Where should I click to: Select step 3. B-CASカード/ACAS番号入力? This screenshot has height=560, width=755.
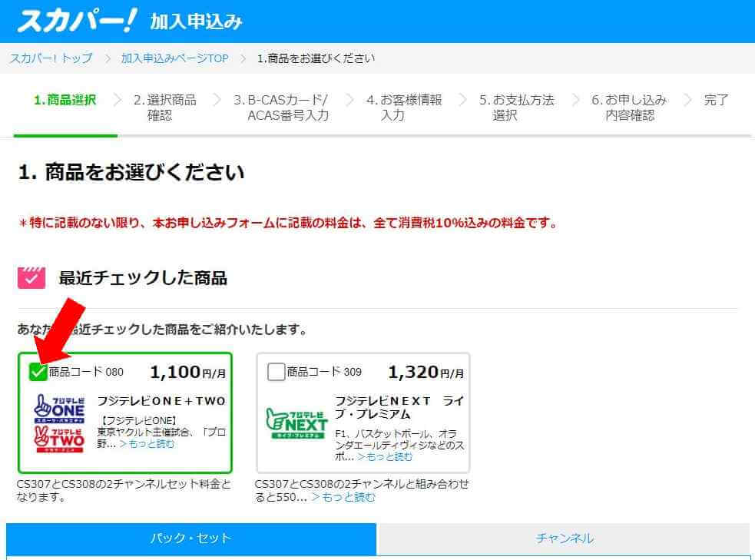(x=280, y=108)
